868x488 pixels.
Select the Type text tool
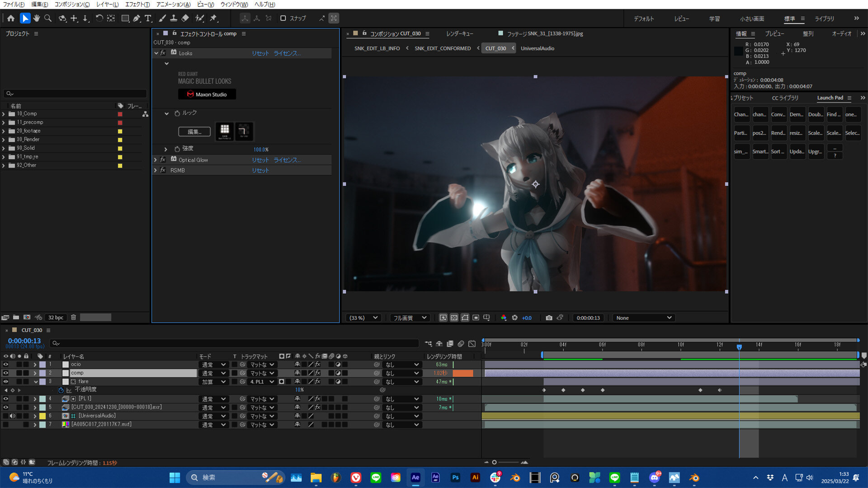(148, 19)
